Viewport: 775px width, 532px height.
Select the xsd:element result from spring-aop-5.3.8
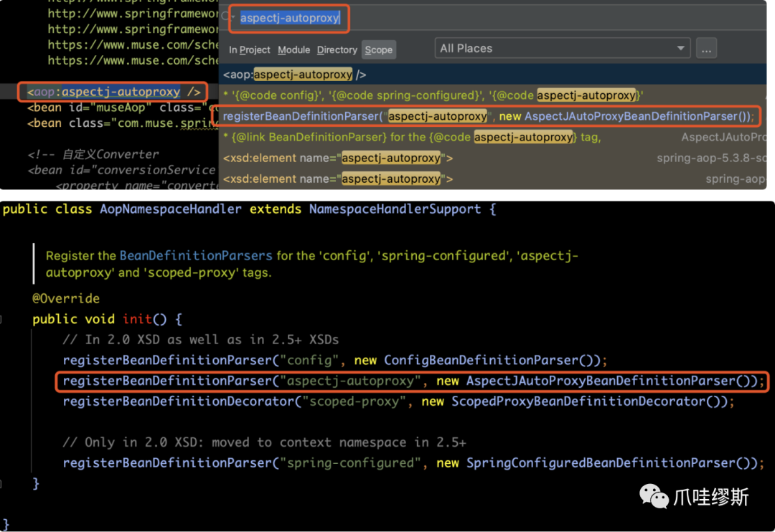pyautogui.click(x=492, y=158)
